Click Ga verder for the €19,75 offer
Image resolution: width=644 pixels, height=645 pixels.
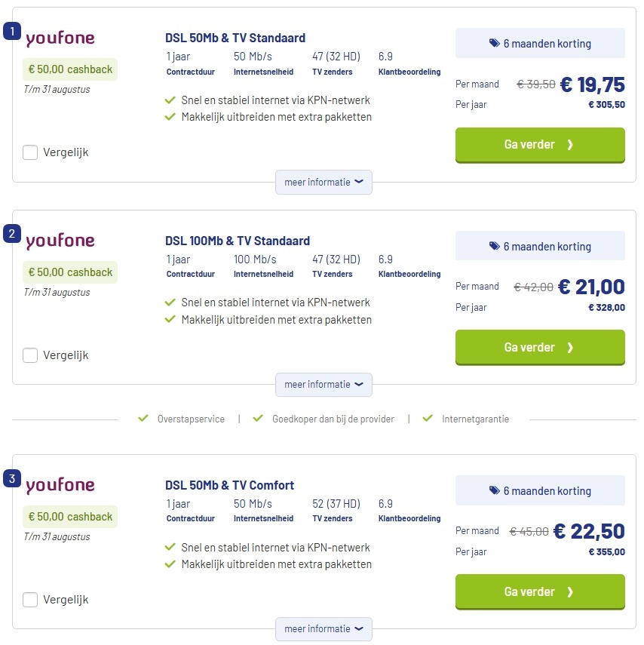(x=540, y=145)
